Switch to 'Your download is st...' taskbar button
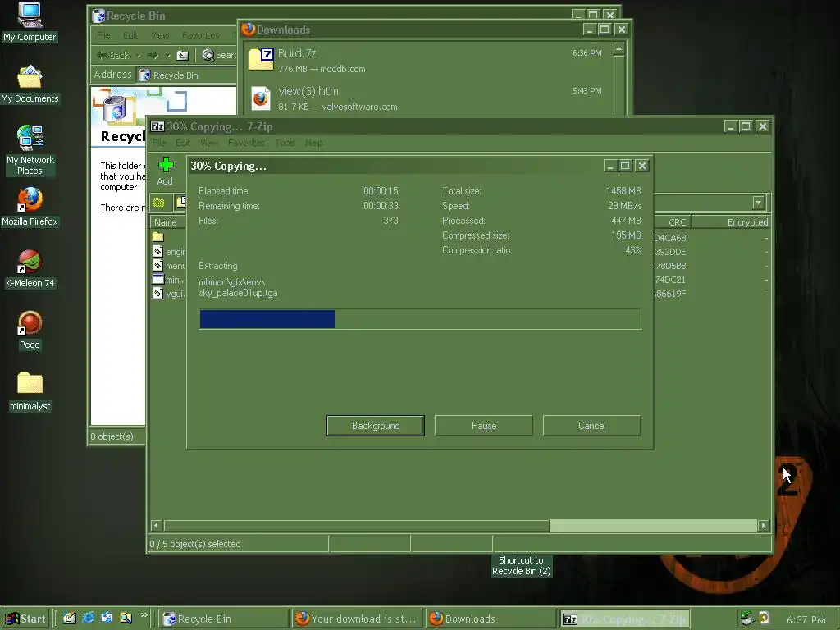The width and height of the screenshot is (840, 630). coord(358,619)
